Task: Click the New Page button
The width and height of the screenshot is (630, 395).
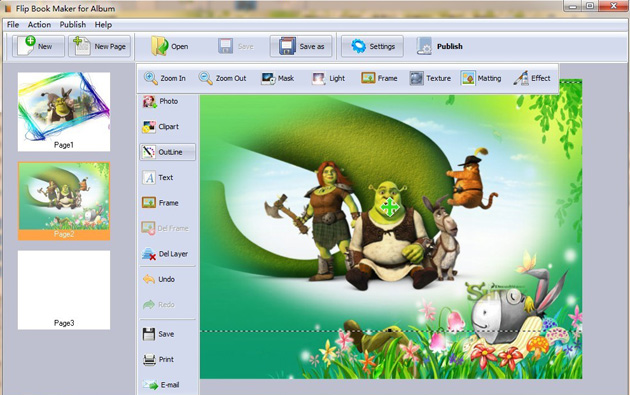Action: pos(99,46)
